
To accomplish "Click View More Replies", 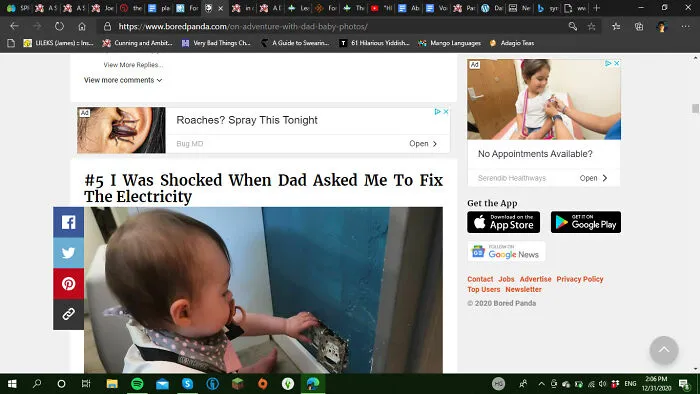I will (x=133, y=65).
